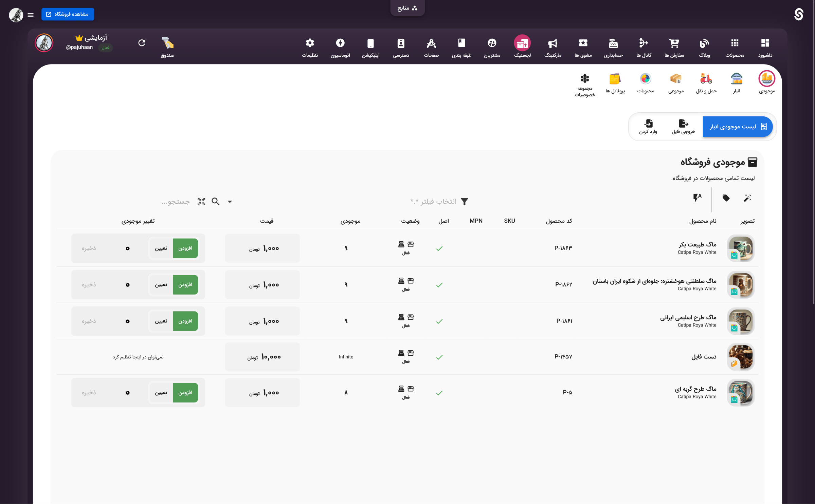815x504 pixels.
Task: Open صفحات pages section
Action: 431,48
